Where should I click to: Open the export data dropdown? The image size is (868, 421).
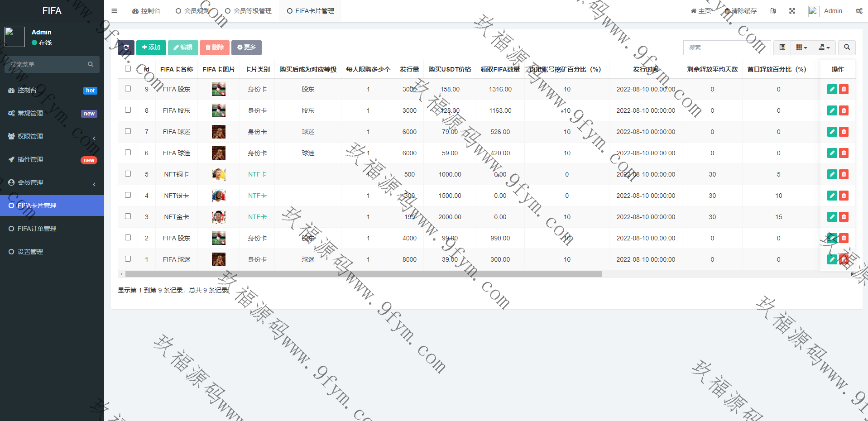point(824,48)
